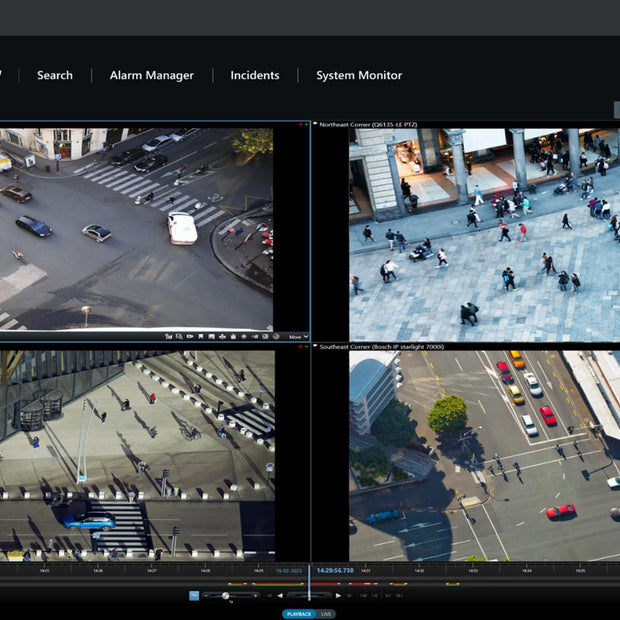Jump to the 14:28 mark on timeline
Screen dimensions: 620x620
[205, 571]
